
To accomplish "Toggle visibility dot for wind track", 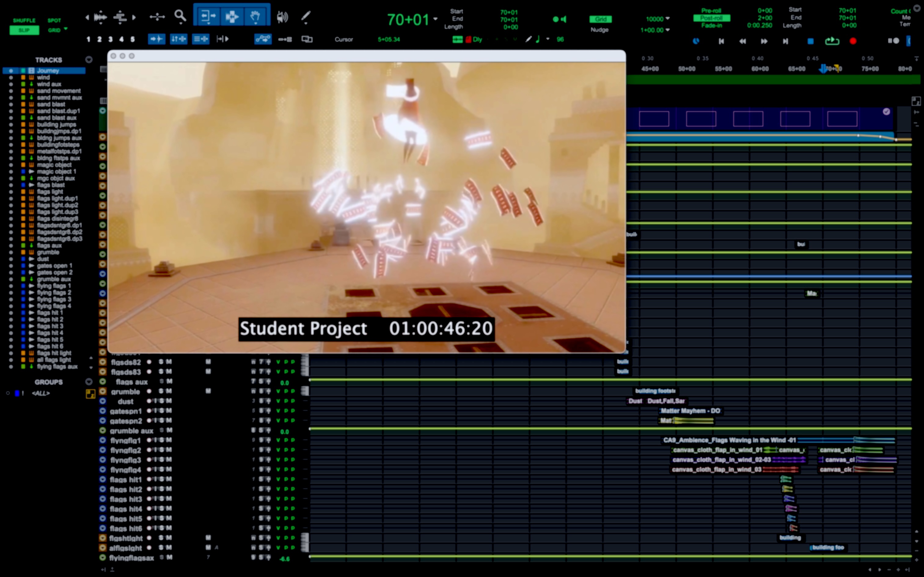I will coord(11,77).
